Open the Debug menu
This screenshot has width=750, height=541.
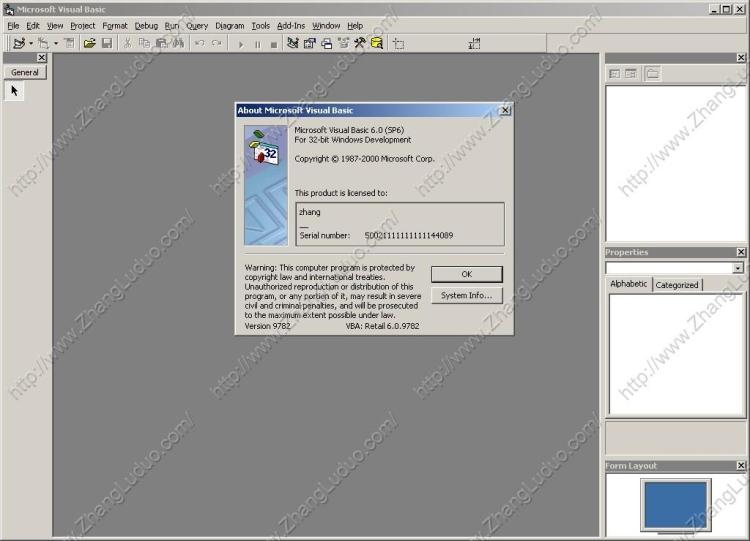click(146, 26)
